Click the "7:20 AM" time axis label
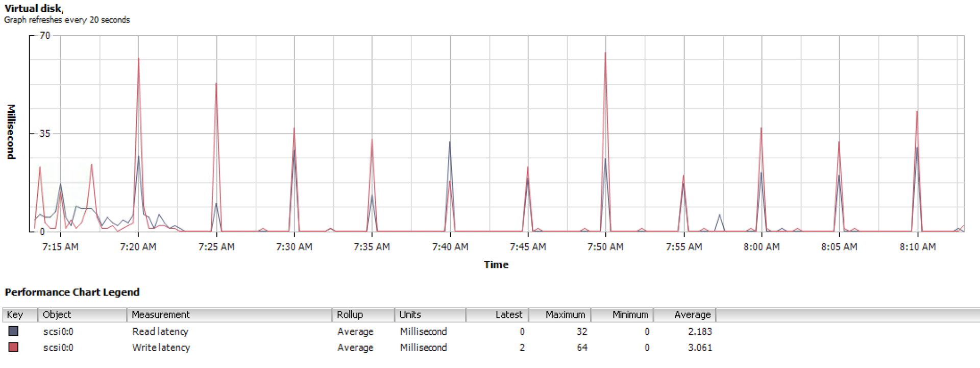The image size is (980, 368). click(x=138, y=247)
